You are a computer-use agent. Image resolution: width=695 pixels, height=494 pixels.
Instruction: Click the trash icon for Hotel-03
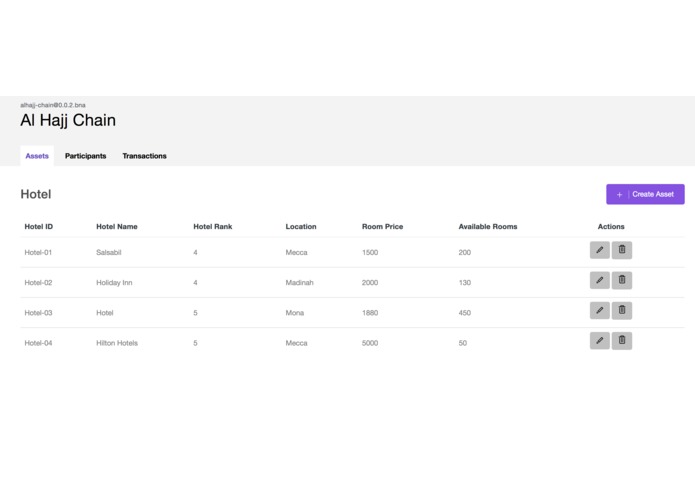click(x=622, y=310)
